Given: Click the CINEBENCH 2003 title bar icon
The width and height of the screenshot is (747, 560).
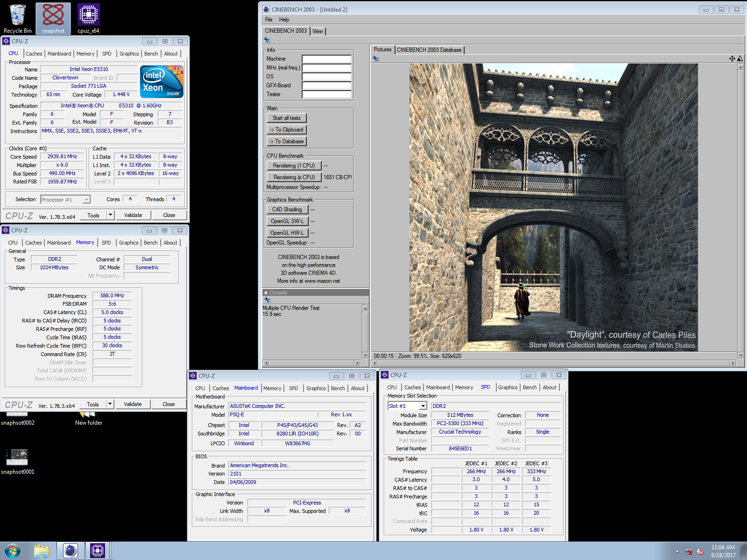Looking at the screenshot, I should coord(266,9).
